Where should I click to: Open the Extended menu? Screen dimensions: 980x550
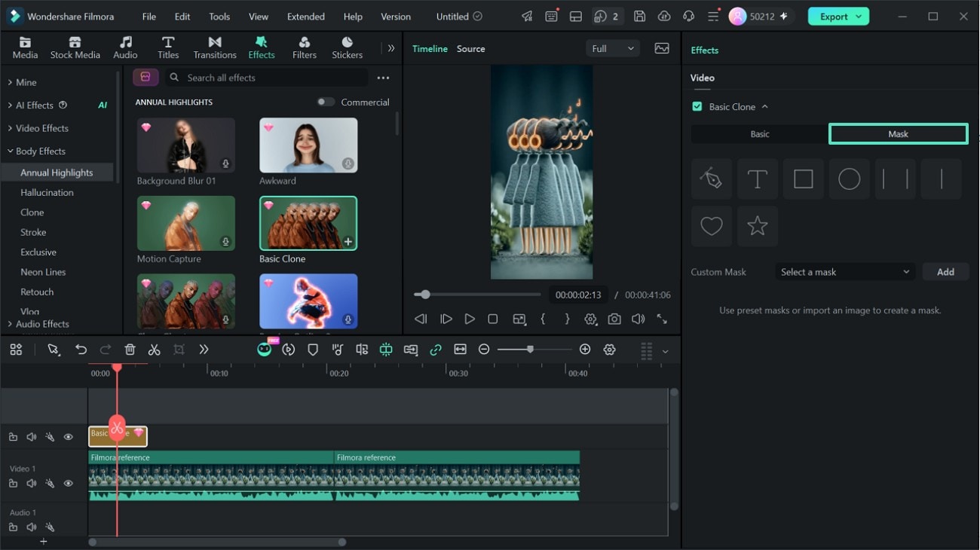pos(306,17)
